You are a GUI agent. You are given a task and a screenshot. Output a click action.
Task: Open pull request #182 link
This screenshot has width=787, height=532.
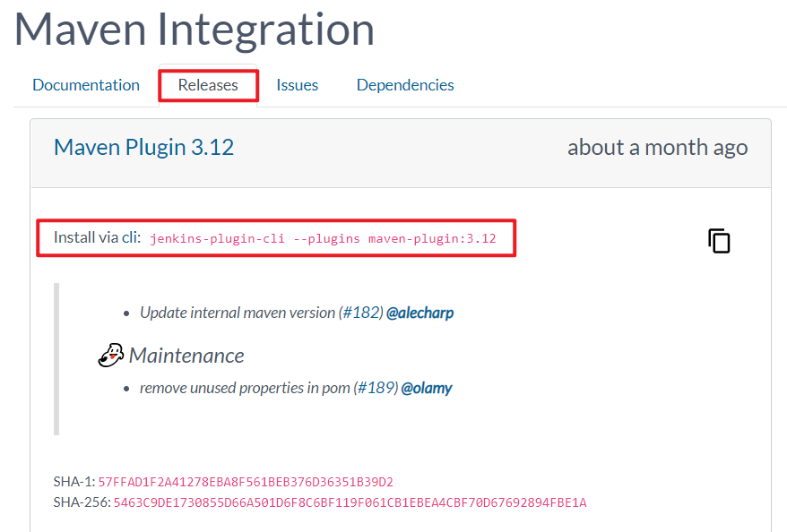360,313
